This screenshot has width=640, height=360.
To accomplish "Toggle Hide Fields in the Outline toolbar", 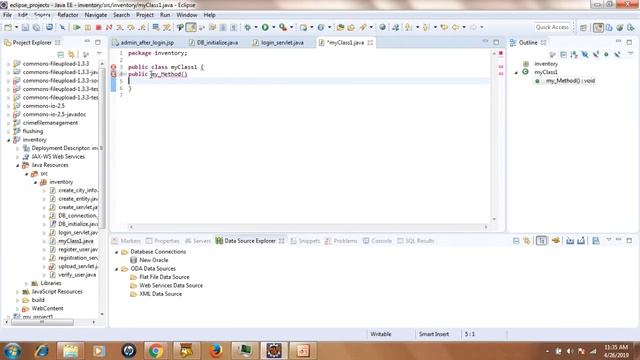I will (585, 54).
